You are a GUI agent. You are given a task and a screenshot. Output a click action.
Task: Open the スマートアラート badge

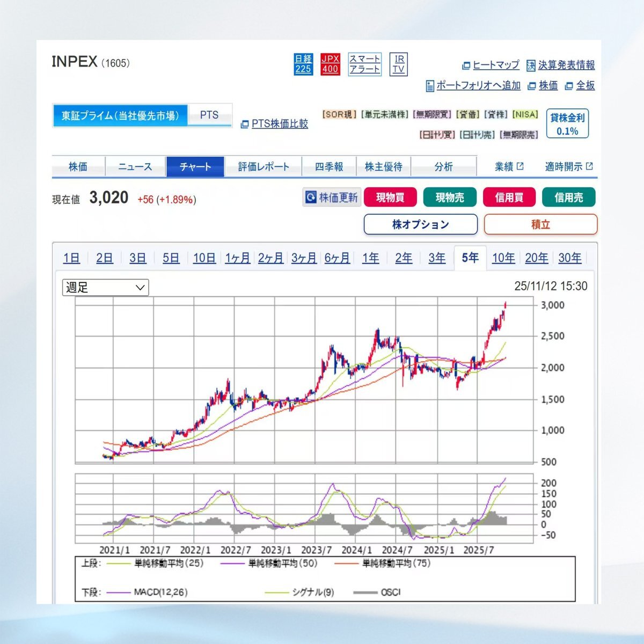(365, 64)
